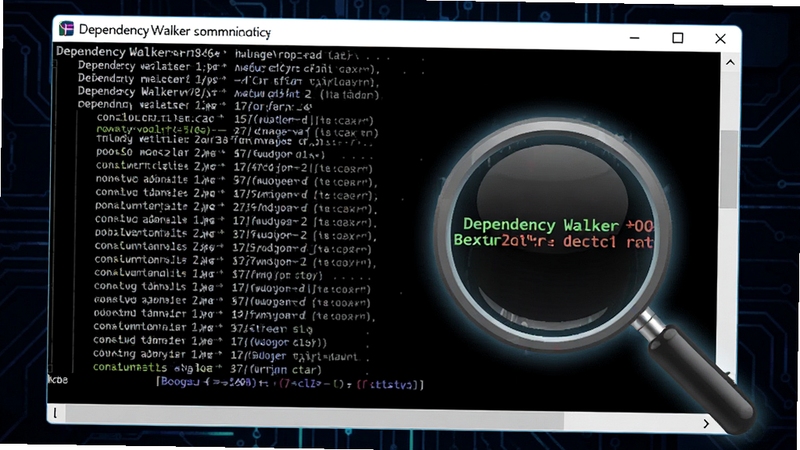The image size is (800, 450).
Task: Select the fourth line beginning 'Dependency Walkerv'
Action: point(228,93)
